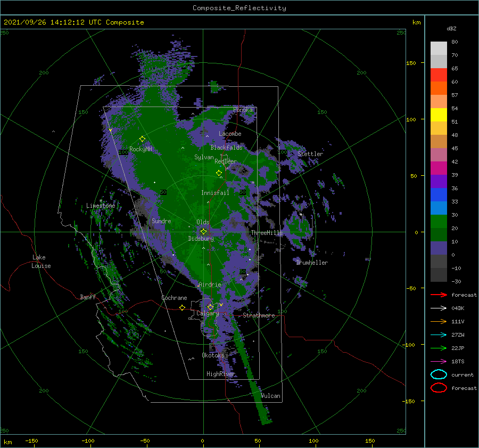This screenshot has width=479, height=448.
Task: Click the Okotoks town label
Action: coord(213,355)
